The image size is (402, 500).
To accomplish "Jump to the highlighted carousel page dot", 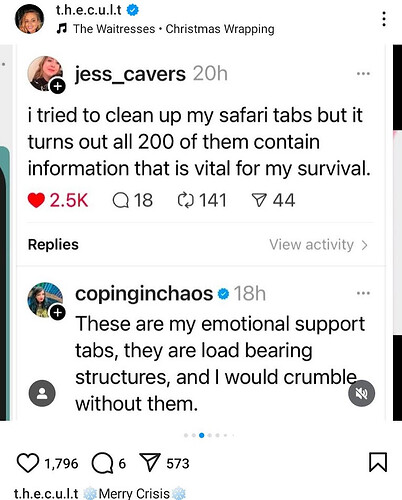I will point(201,435).
